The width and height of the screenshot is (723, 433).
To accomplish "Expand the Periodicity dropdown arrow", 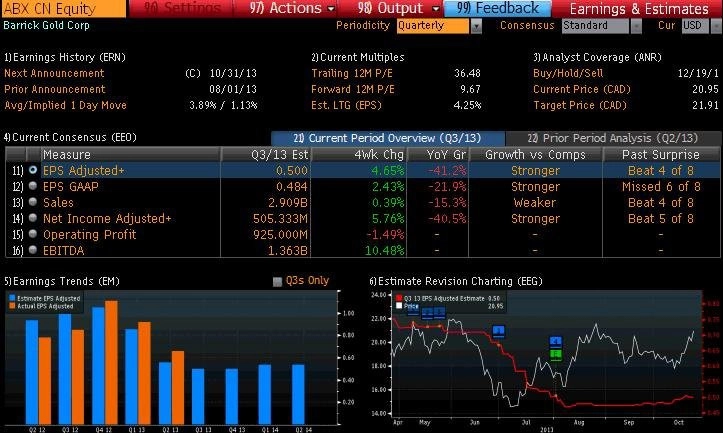I will (476, 26).
